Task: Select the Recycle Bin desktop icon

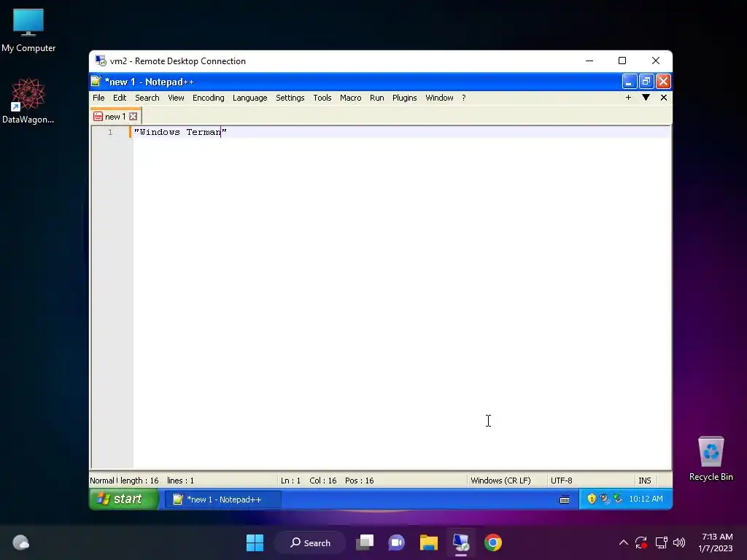Action: point(711,459)
